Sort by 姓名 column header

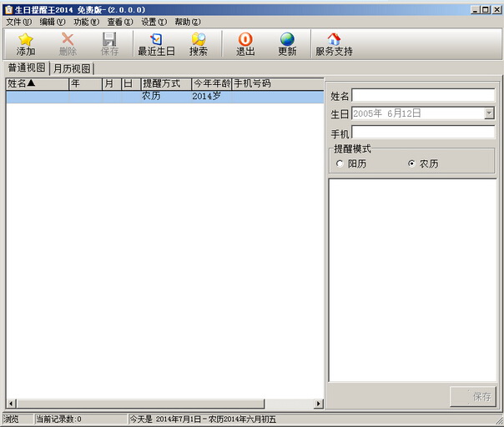[38, 84]
